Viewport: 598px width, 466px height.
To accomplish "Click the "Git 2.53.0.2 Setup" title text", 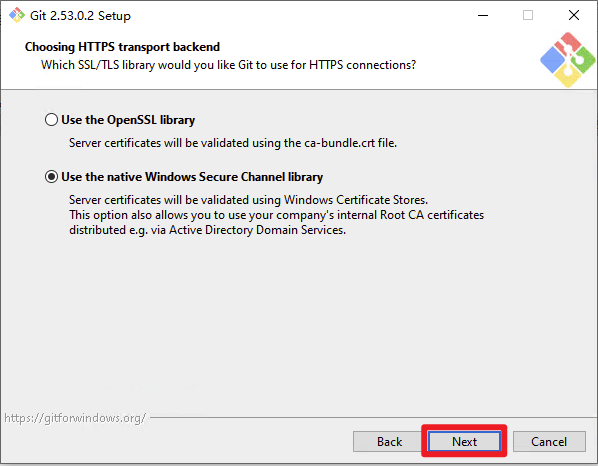I will (x=80, y=16).
